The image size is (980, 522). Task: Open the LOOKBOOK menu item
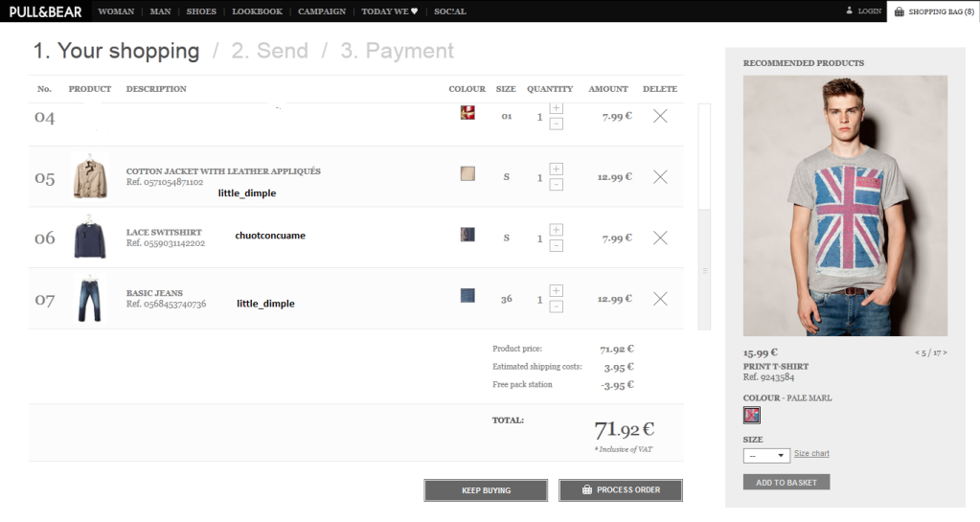(x=257, y=11)
